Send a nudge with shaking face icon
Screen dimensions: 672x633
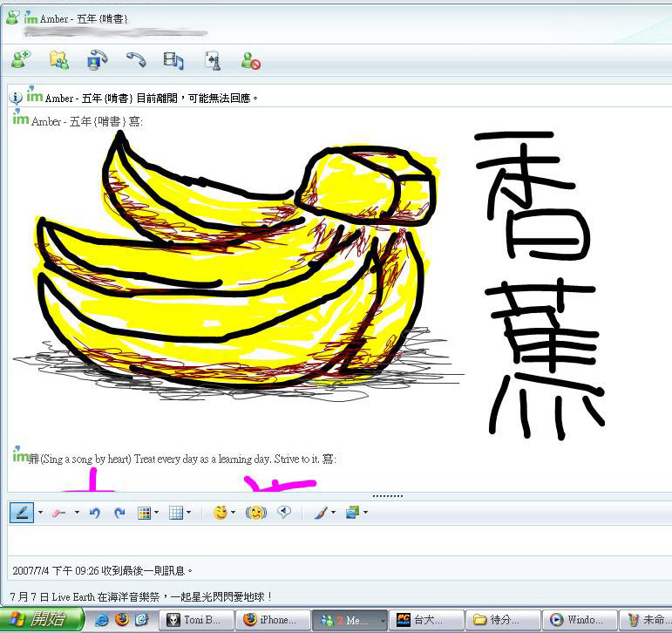point(256,513)
